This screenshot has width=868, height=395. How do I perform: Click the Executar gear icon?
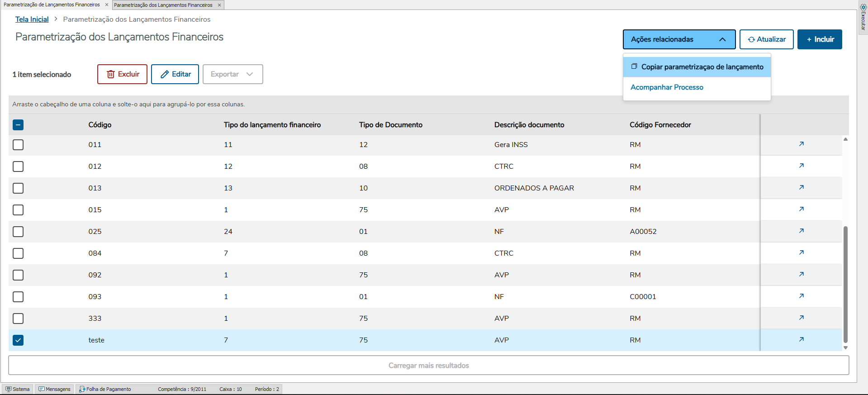[x=863, y=7]
